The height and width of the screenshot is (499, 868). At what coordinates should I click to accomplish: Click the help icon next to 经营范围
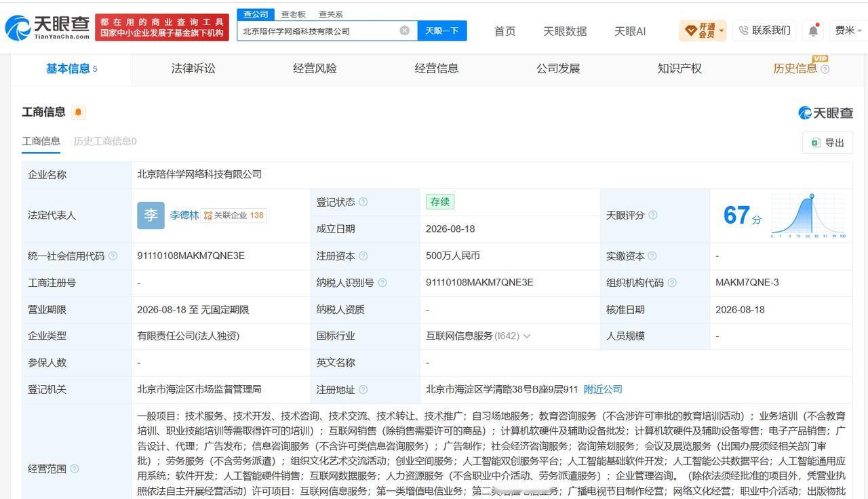pyautogui.click(x=75, y=468)
